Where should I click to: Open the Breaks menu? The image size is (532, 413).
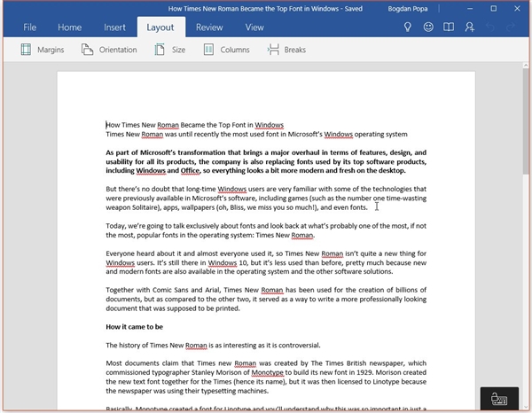(x=286, y=50)
